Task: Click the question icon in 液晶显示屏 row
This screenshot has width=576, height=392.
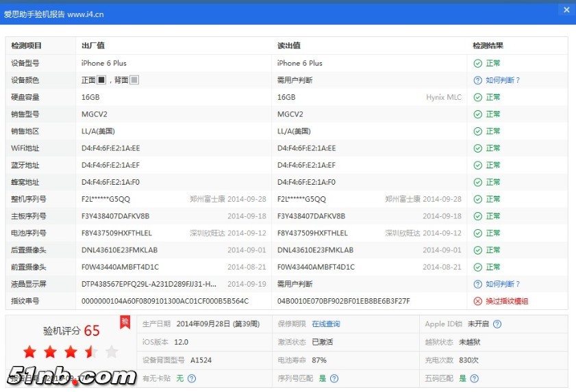Action: coord(477,284)
